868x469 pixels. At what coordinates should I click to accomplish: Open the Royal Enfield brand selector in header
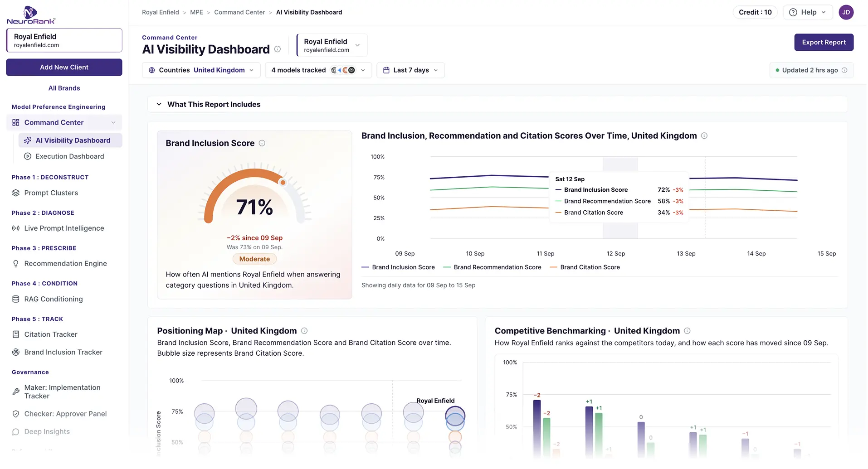(x=332, y=45)
